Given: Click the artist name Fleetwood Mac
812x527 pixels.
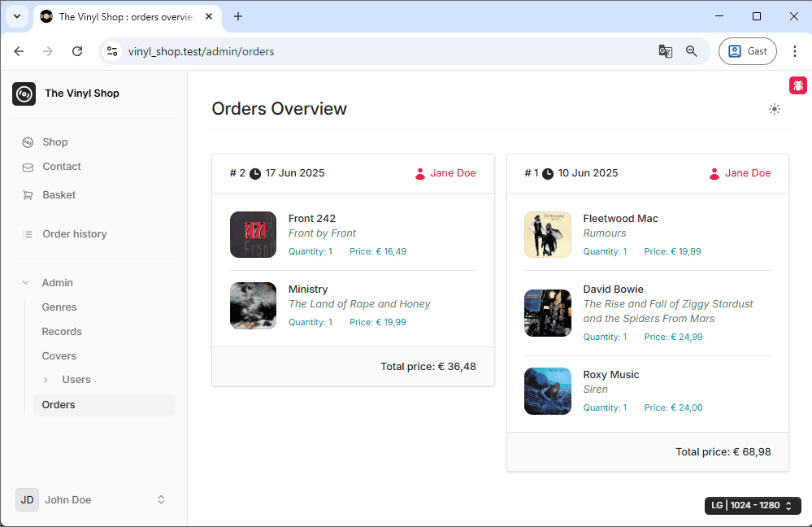Looking at the screenshot, I should (x=620, y=219).
